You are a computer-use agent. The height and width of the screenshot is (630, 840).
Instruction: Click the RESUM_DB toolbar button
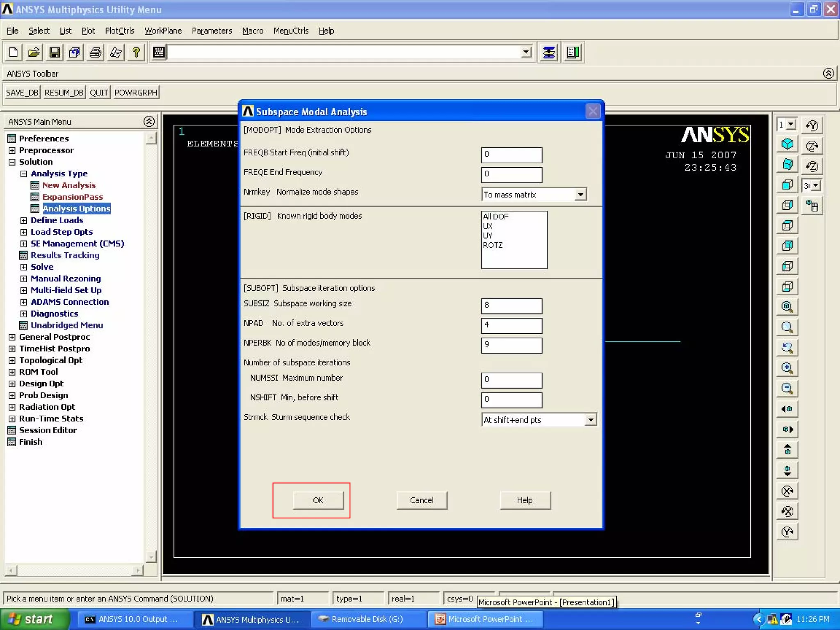[x=64, y=92]
